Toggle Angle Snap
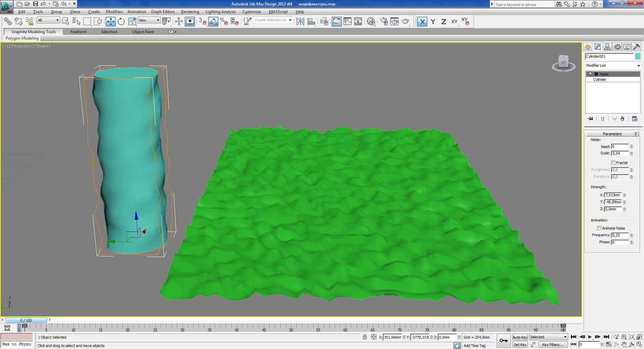The image size is (644, 349). coord(213,21)
